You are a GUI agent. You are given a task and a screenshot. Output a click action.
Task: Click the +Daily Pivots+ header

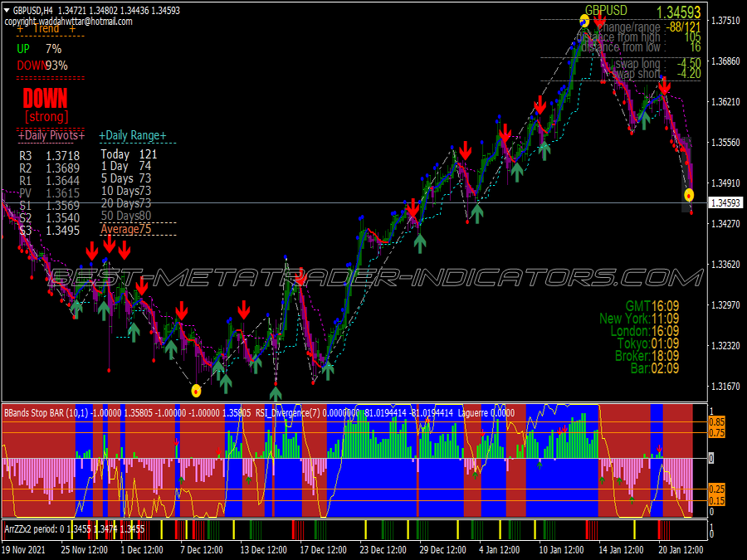click(x=51, y=135)
